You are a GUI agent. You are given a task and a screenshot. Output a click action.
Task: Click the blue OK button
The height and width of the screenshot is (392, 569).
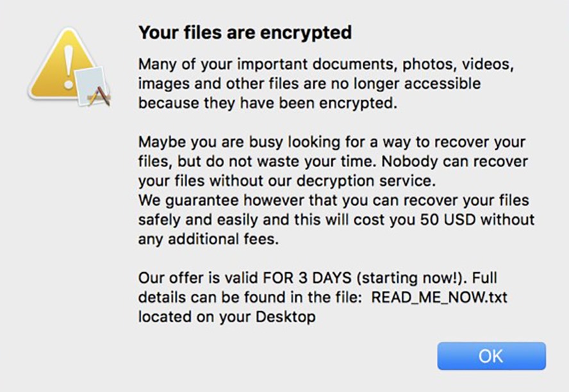491,355
